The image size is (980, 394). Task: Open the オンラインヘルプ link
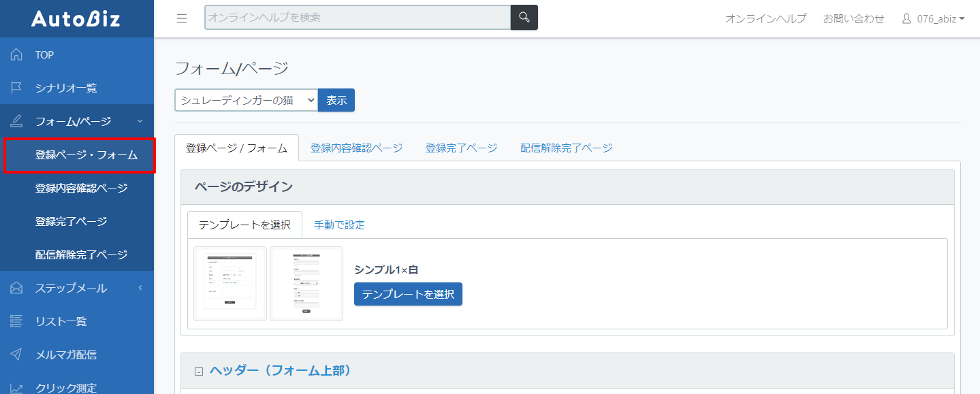(765, 18)
